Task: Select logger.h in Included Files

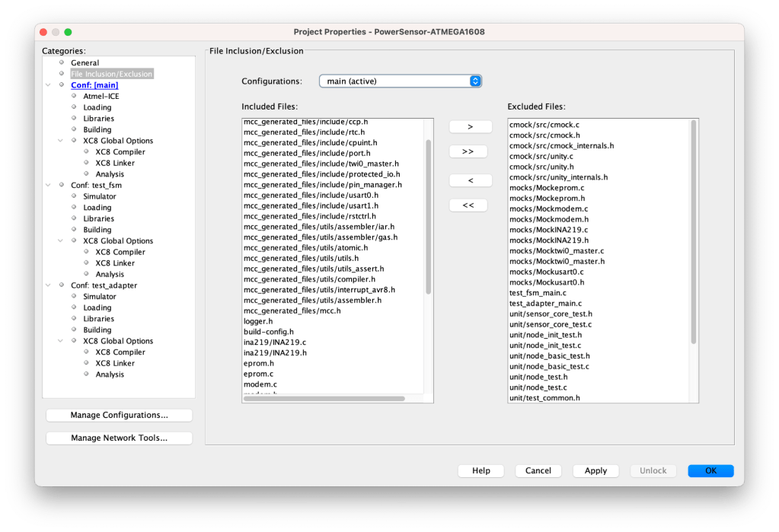Action: click(258, 321)
